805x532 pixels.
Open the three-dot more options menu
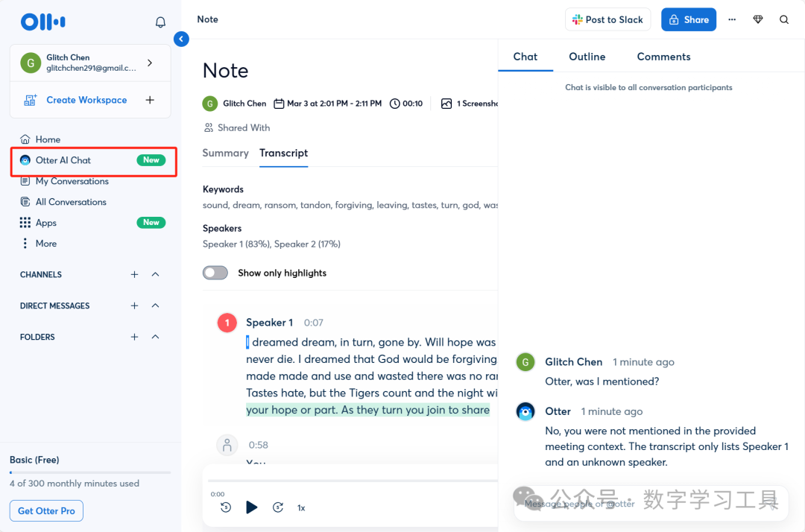pos(732,19)
